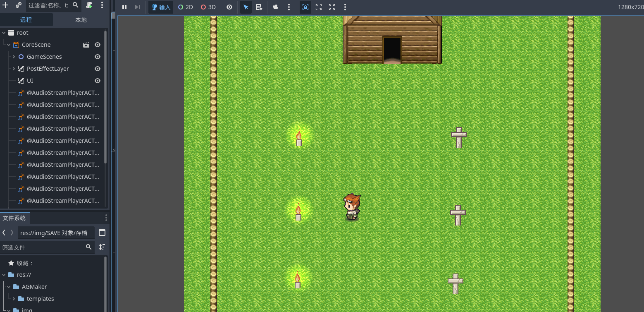Toggle PostEffectLayer visibility eye
The image size is (644, 312).
pos(98,69)
